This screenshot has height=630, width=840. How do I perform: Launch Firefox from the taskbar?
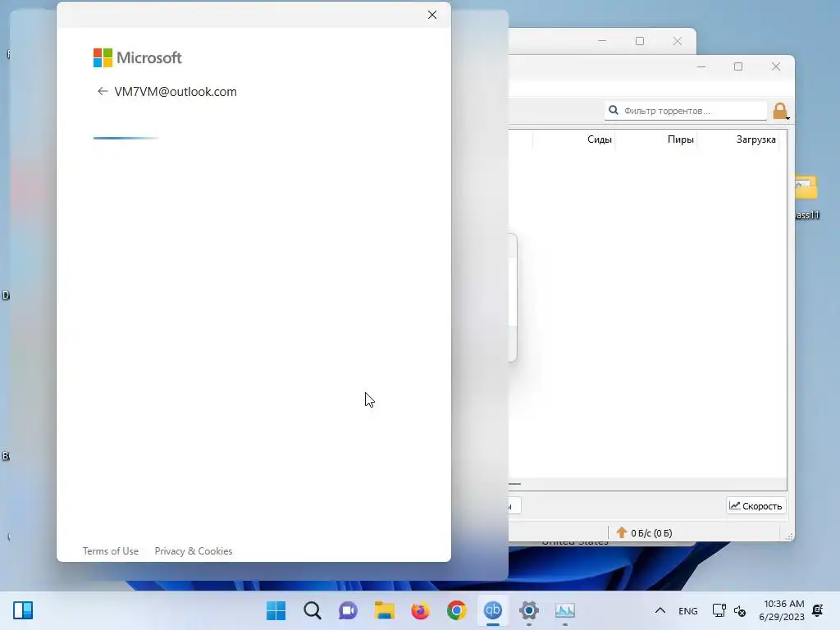[x=421, y=610]
